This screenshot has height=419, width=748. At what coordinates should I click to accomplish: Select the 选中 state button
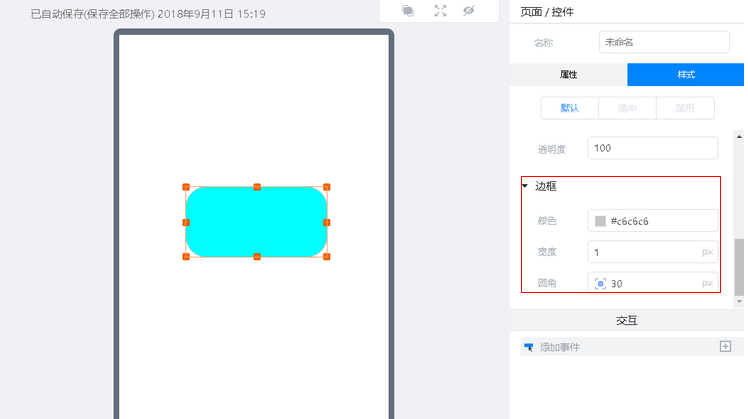point(627,108)
